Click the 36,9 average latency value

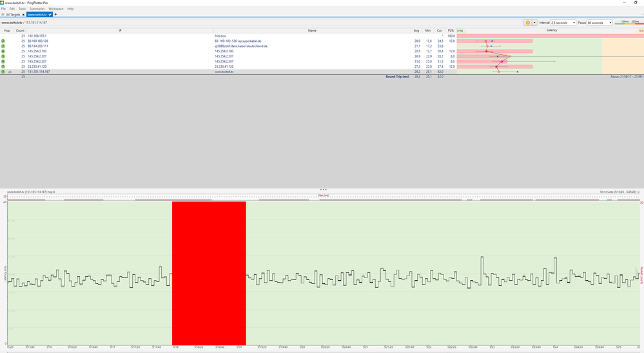[417, 56]
